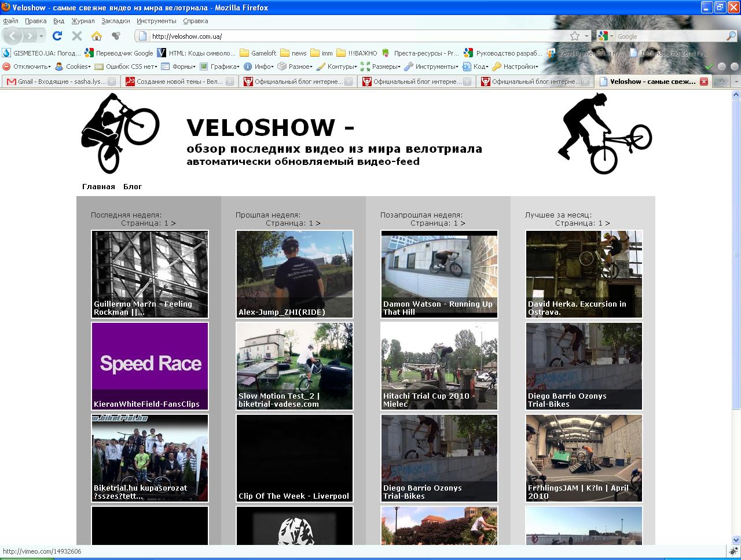Open the Speed Race video thumbnail

[150, 366]
